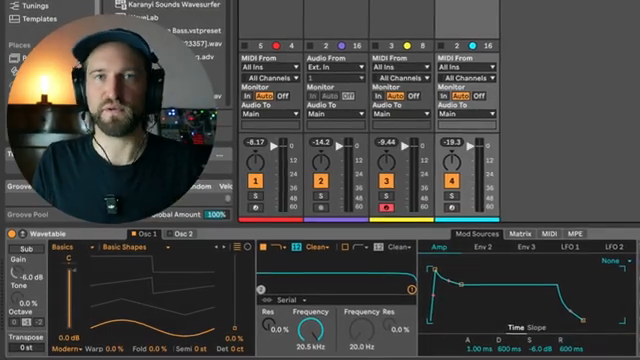Click the Transpose 0 st field
Viewport: 640px width, 360px height.
(x=27, y=348)
